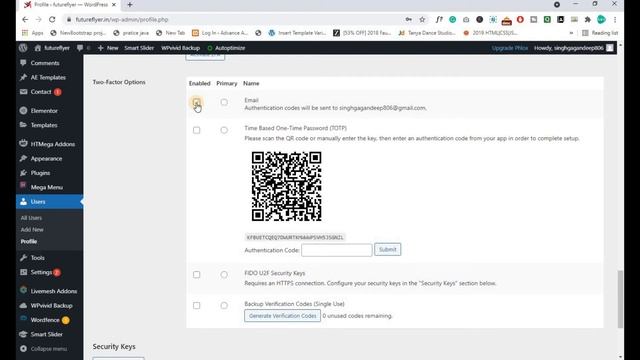The image size is (640, 360).
Task: Open WPvivid Backup in admin bar
Action: click(x=180, y=48)
